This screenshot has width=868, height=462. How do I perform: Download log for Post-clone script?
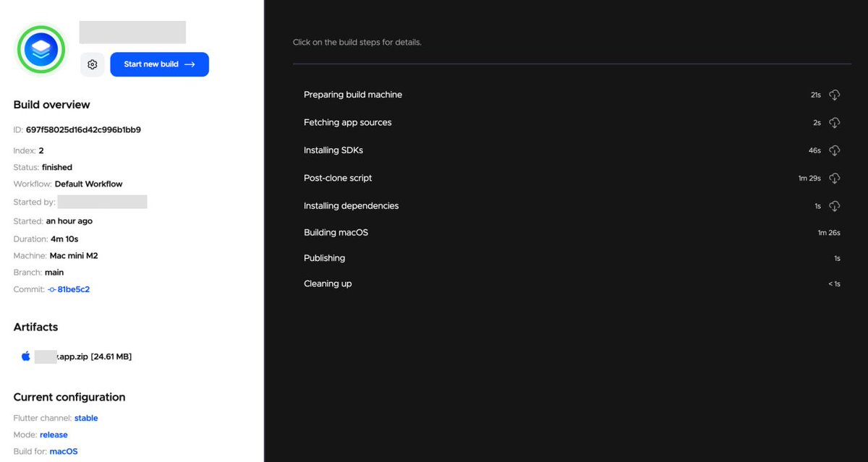pyautogui.click(x=834, y=178)
